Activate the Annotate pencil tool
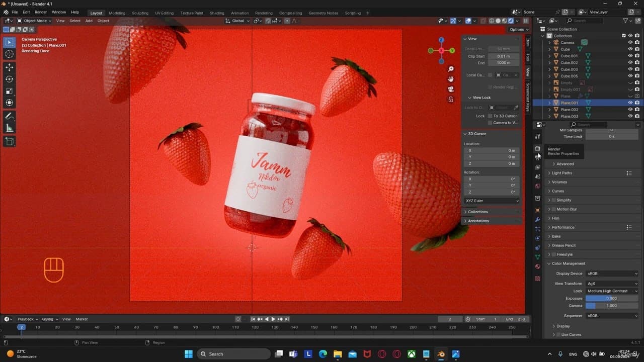This screenshot has width=644, height=362. tap(9, 116)
